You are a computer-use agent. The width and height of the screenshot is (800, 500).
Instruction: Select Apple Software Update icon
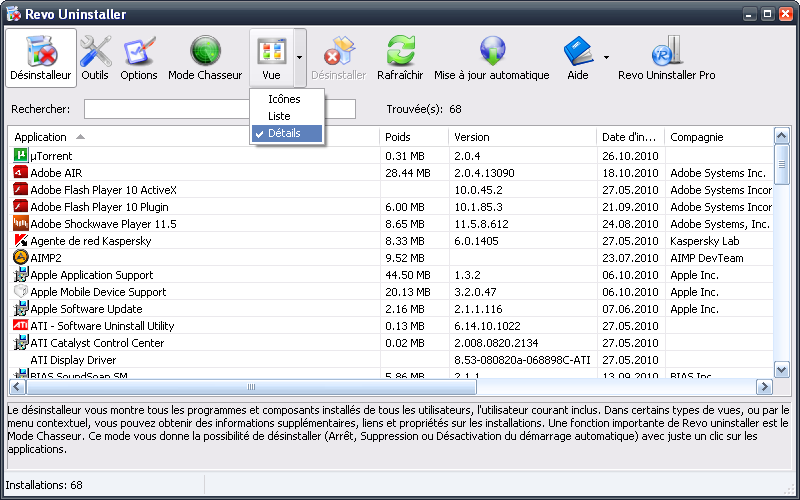(x=20, y=309)
